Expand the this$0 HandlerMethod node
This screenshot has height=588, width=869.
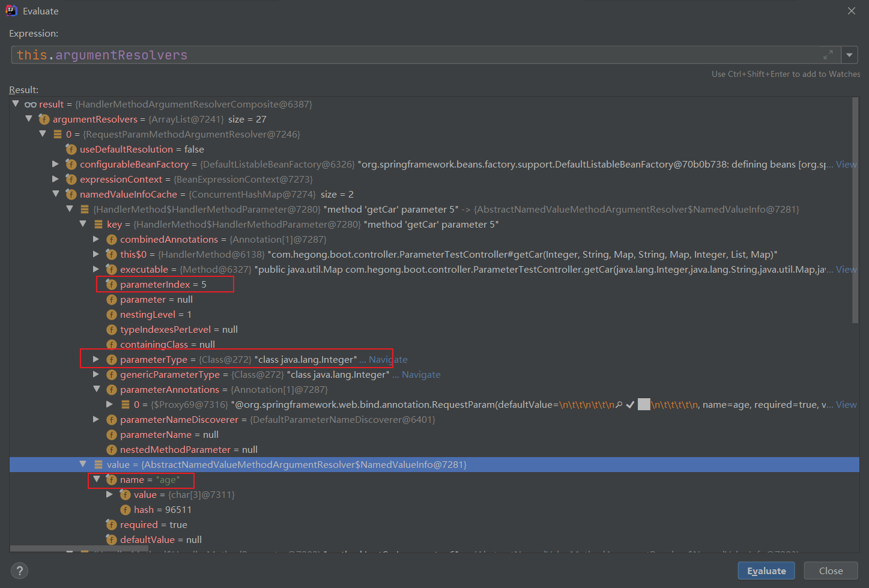point(96,254)
